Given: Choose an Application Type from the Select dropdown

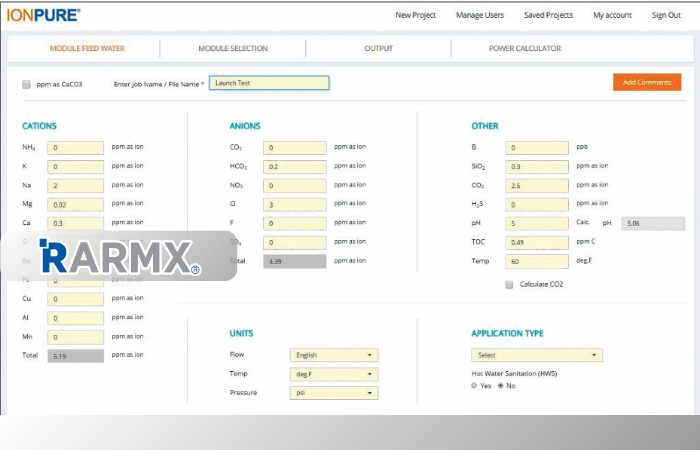Looking at the screenshot, I should coord(536,355).
